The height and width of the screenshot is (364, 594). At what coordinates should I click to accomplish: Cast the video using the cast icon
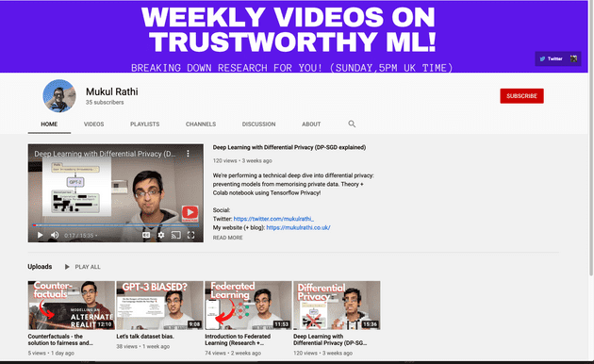click(175, 235)
